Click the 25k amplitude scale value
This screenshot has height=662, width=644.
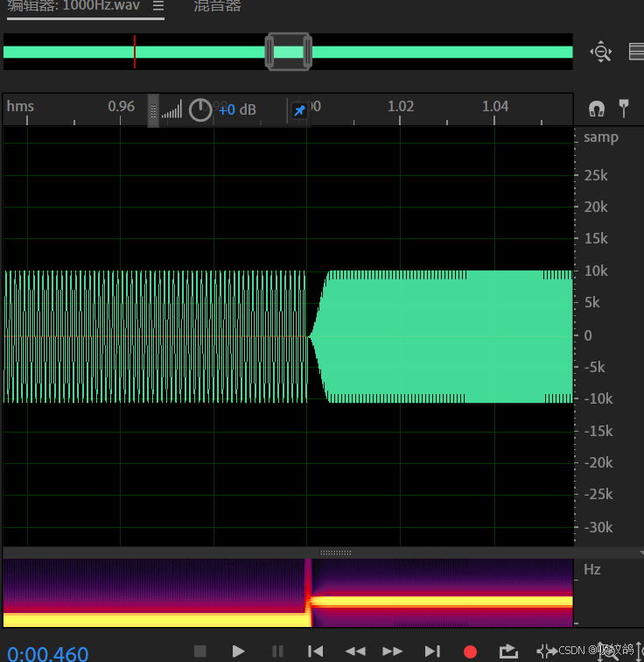coord(596,175)
